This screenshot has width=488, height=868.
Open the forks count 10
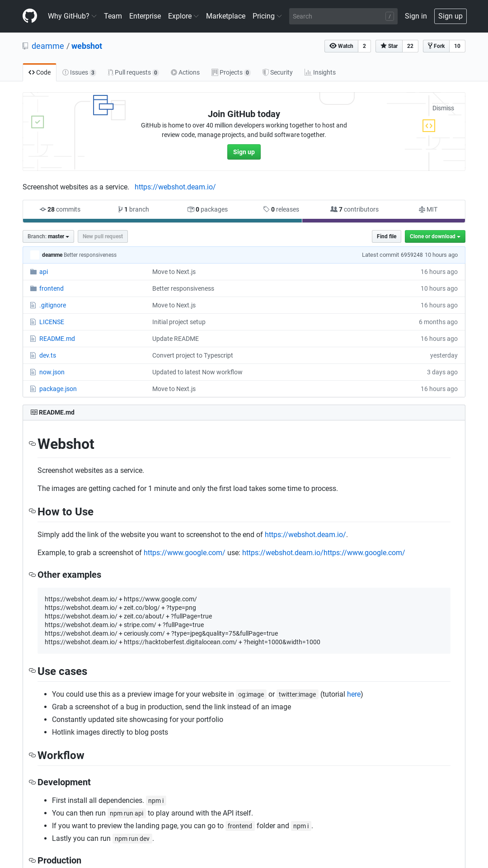[x=457, y=46]
